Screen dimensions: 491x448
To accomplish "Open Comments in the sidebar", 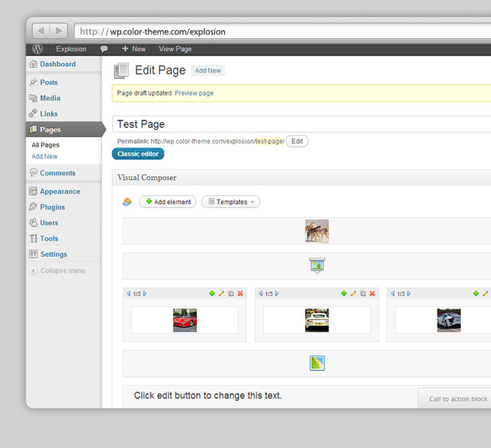I will (x=64, y=173).
